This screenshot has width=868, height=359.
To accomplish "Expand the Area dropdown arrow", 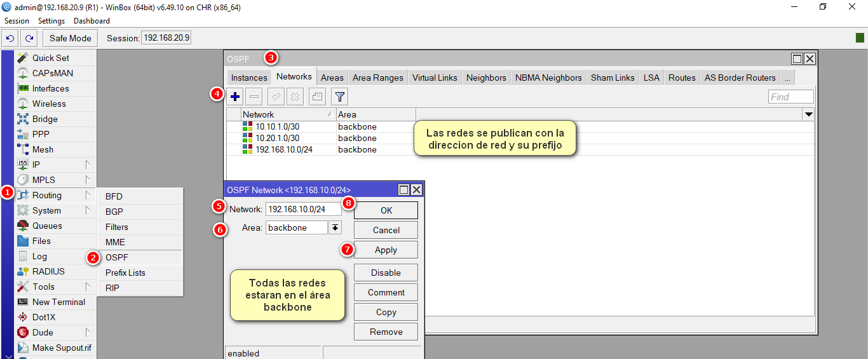I will click(x=335, y=227).
